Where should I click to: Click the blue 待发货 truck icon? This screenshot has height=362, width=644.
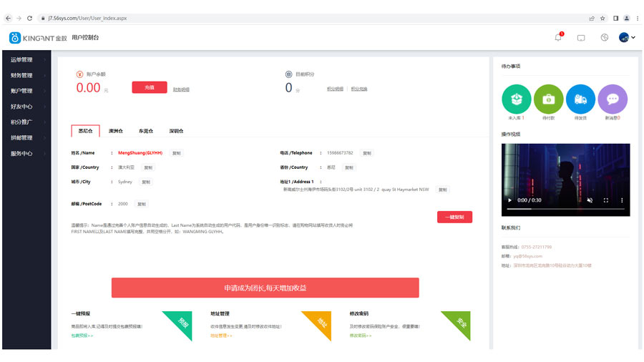580,99
